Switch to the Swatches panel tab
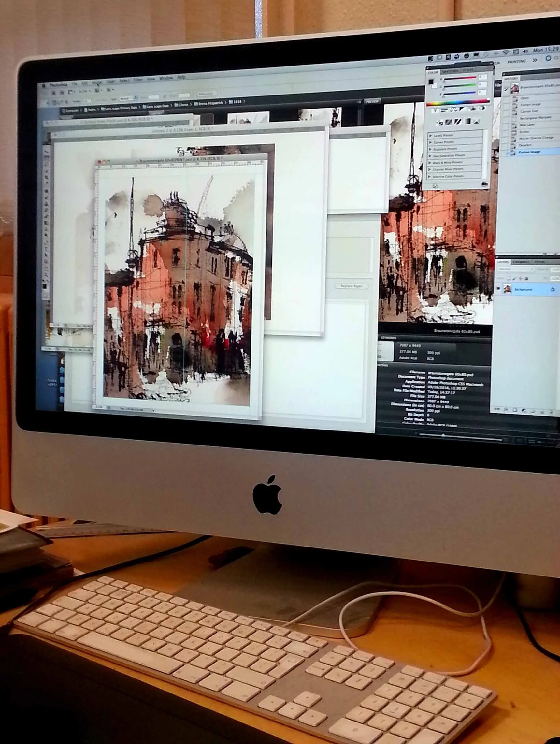The image size is (560, 744). click(450, 72)
